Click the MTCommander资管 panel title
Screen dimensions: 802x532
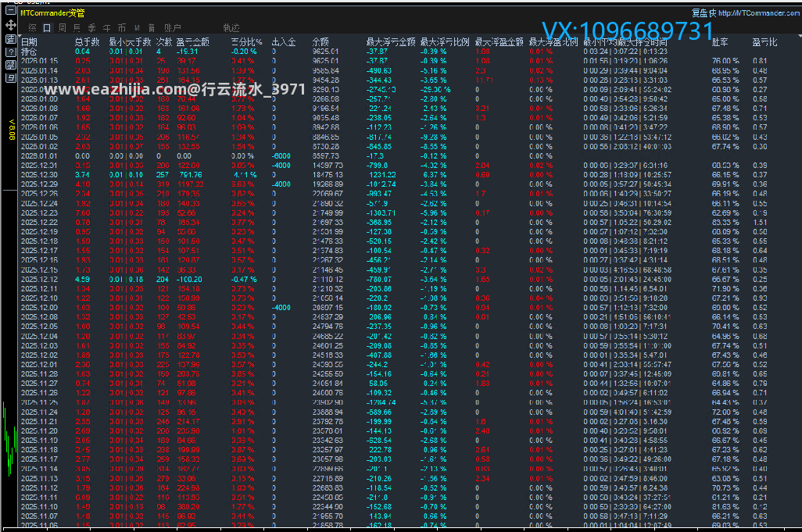coord(52,13)
